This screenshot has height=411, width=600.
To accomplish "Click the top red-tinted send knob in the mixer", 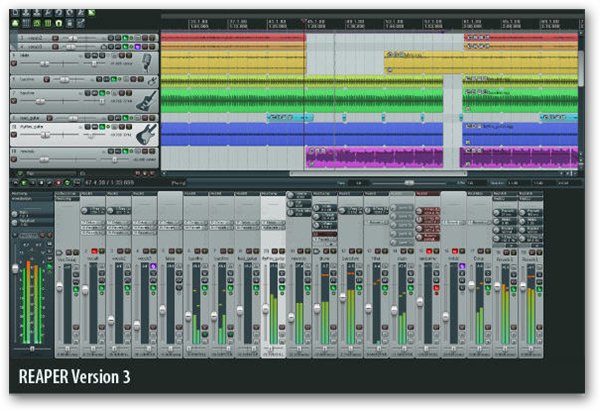I will click(x=419, y=211).
